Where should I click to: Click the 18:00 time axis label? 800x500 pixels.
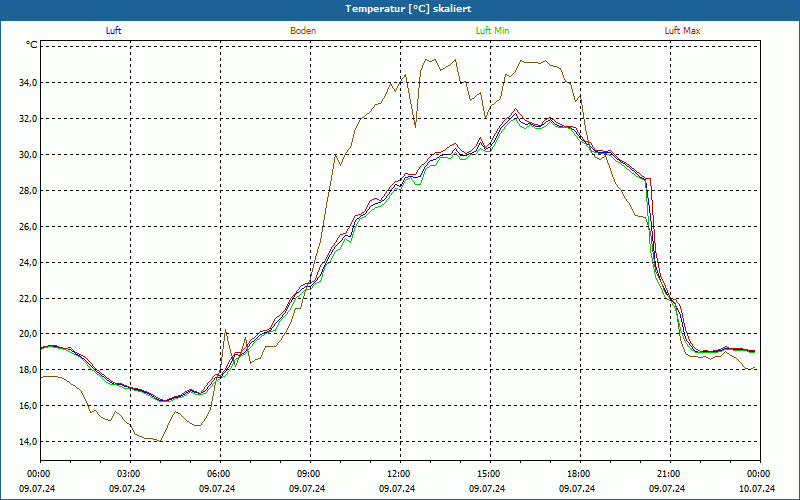578,474
